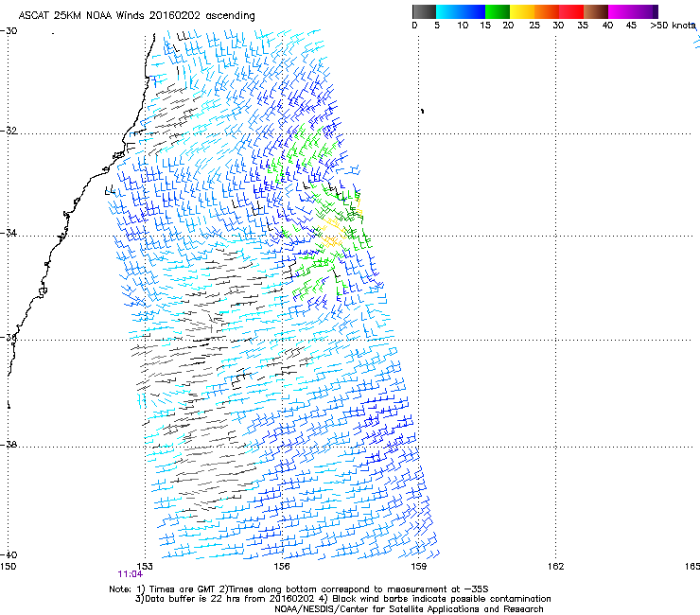The width and height of the screenshot is (700, 615).
Task: Click the longitude label '150'
Action: pos(8,567)
